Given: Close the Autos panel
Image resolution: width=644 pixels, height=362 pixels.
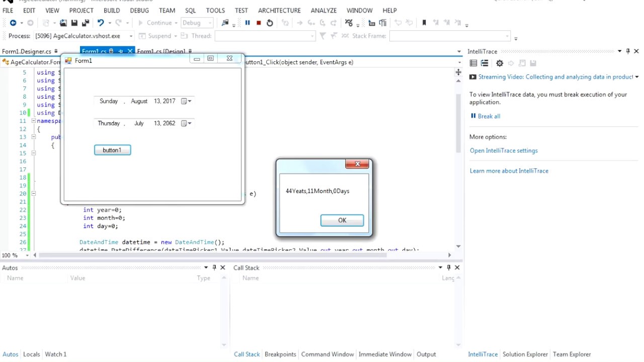Looking at the screenshot, I should pyautogui.click(x=223, y=267).
